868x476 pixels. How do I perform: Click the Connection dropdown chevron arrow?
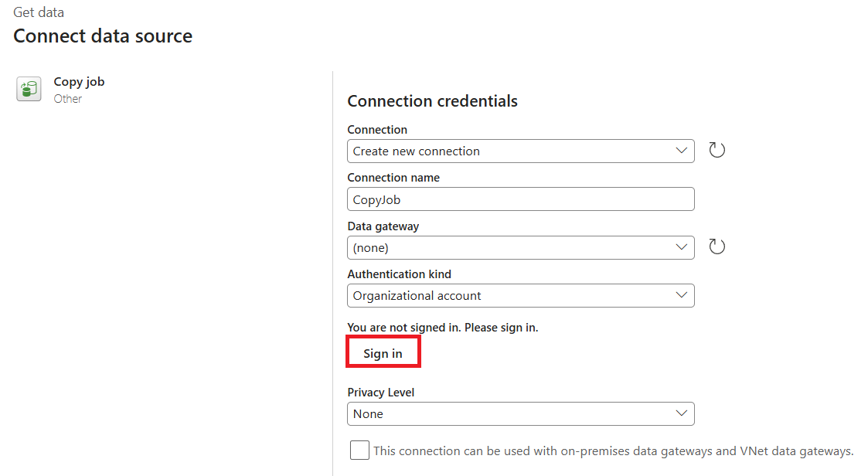[x=681, y=151]
